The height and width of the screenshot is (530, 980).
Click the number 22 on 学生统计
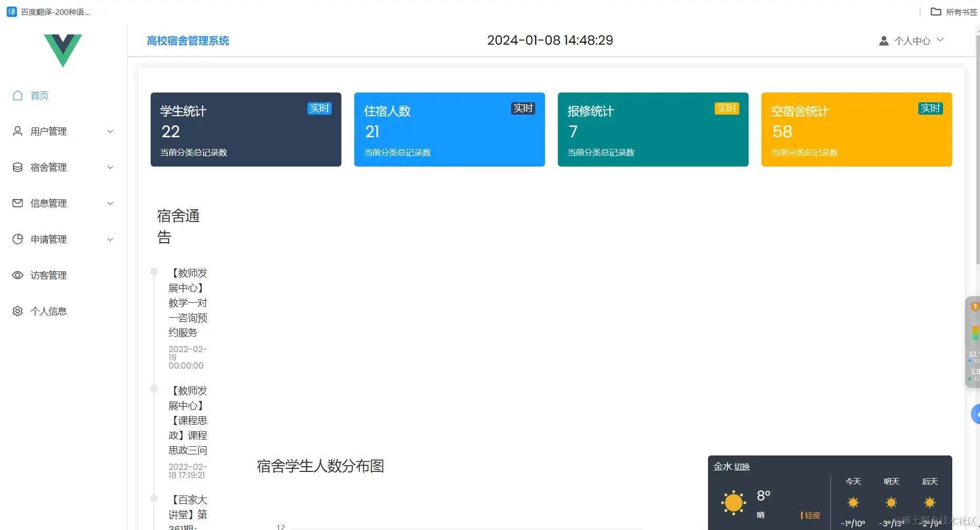(171, 132)
